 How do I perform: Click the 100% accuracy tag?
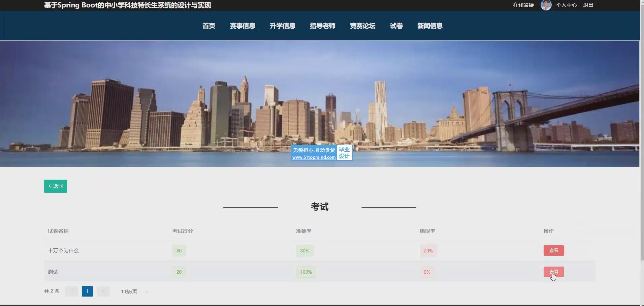click(306, 272)
